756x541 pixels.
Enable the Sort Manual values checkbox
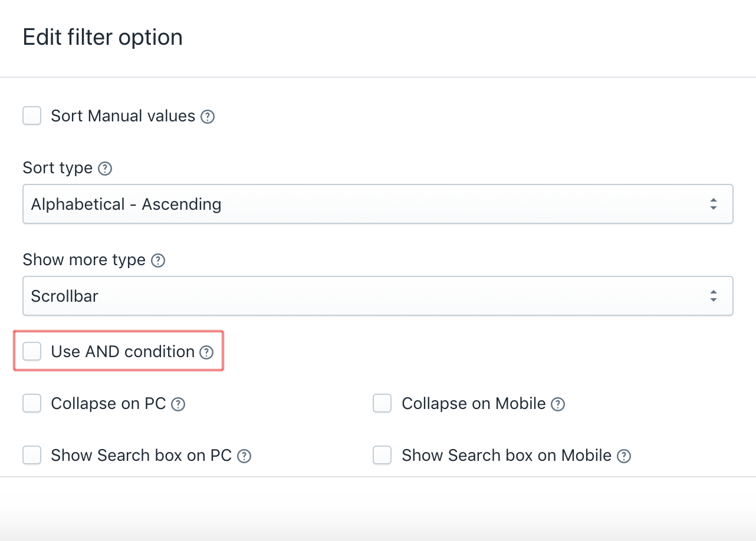tap(32, 116)
